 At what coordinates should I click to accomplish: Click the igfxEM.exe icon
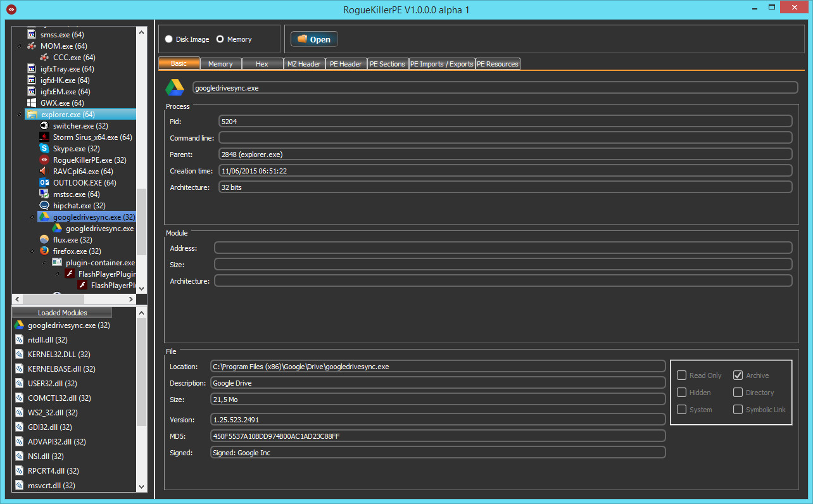tap(32, 91)
